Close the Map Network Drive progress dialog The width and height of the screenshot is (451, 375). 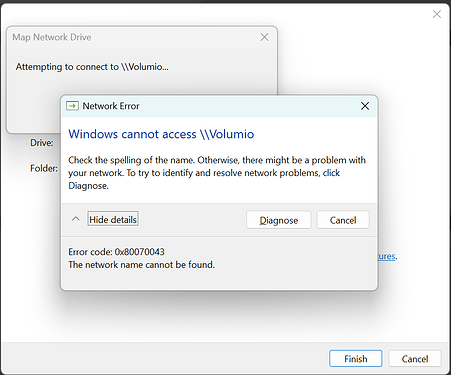click(x=264, y=37)
